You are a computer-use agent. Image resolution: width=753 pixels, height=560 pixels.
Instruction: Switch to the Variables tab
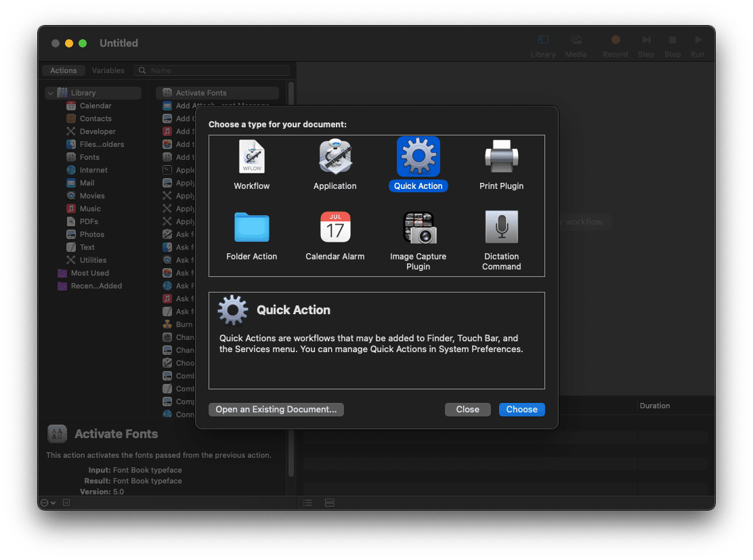108,70
